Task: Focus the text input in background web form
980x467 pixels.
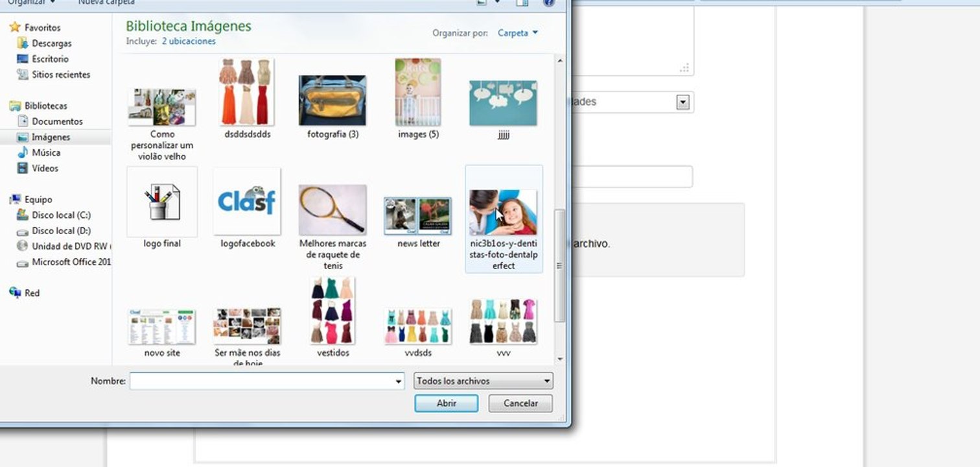Action: [632, 176]
